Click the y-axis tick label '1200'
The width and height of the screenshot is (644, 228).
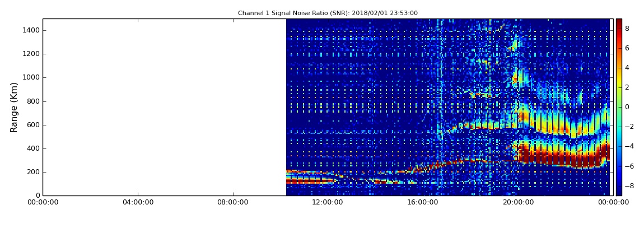point(31,54)
